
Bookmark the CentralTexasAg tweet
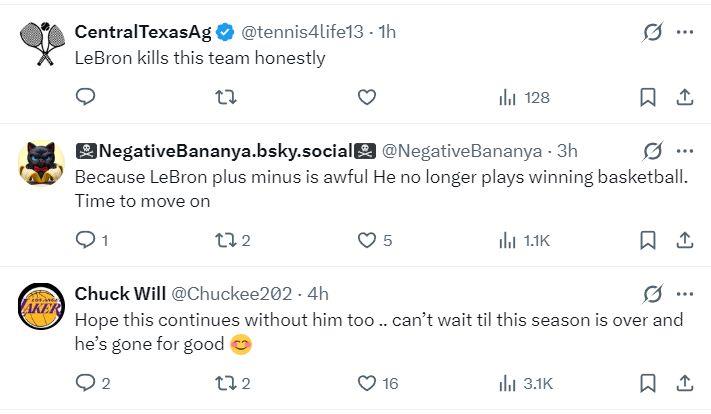click(x=648, y=97)
